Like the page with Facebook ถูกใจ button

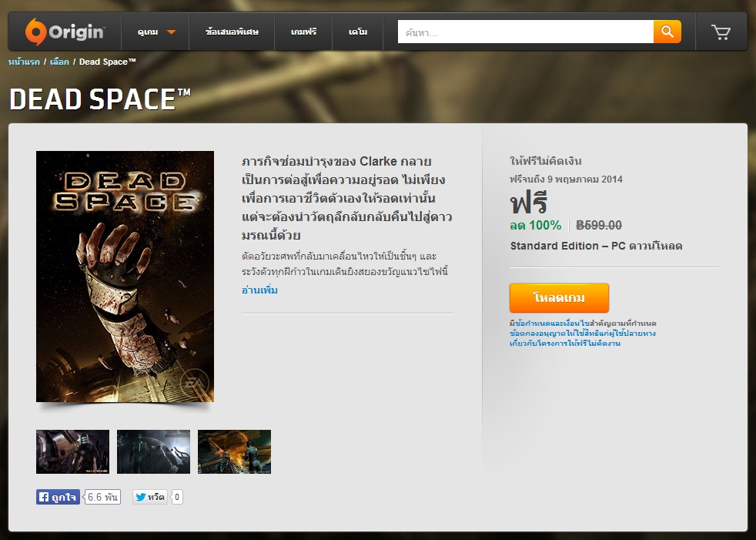click(x=58, y=497)
